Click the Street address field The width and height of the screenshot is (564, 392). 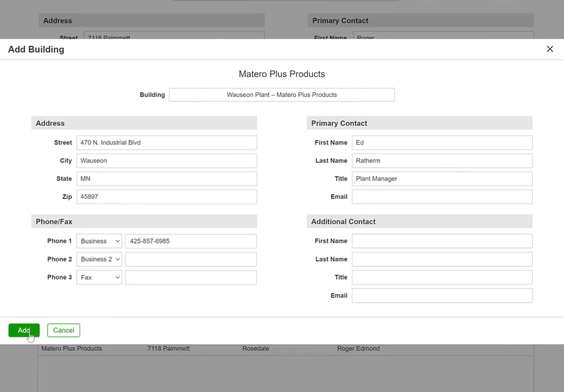(x=166, y=143)
